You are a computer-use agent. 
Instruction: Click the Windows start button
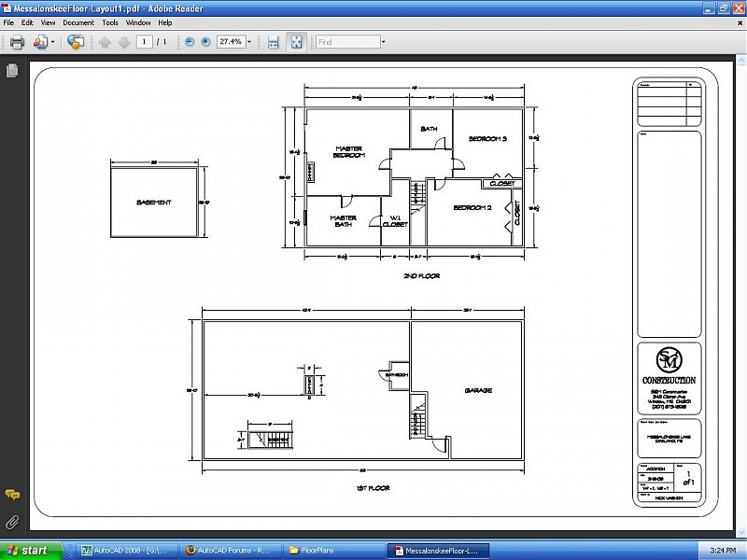click(x=31, y=551)
